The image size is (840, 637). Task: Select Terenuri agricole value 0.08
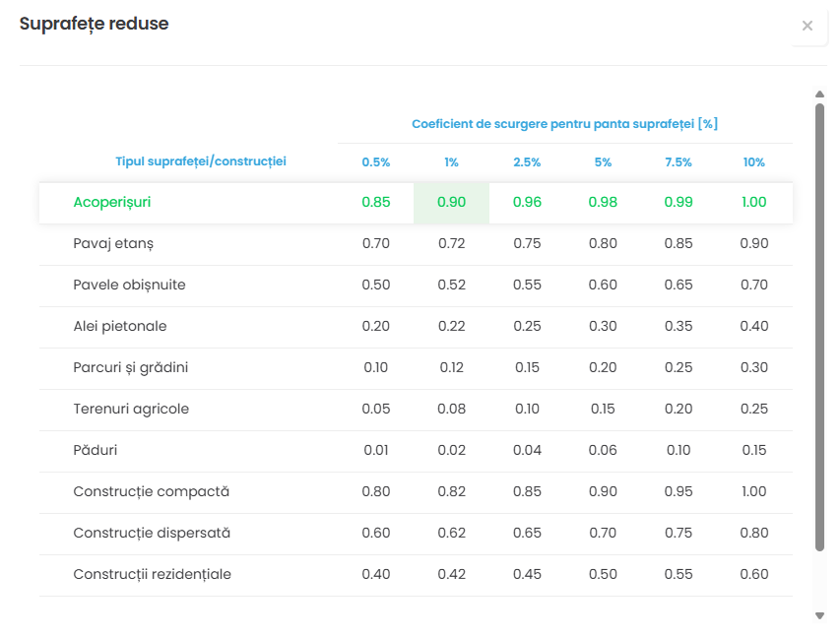click(x=451, y=409)
